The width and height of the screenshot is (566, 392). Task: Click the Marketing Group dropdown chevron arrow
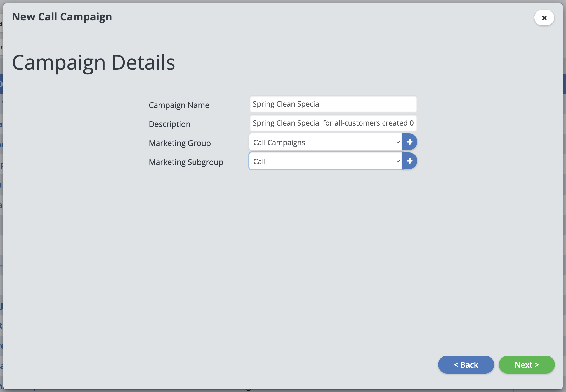pyautogui.click(x=398, y=142)
